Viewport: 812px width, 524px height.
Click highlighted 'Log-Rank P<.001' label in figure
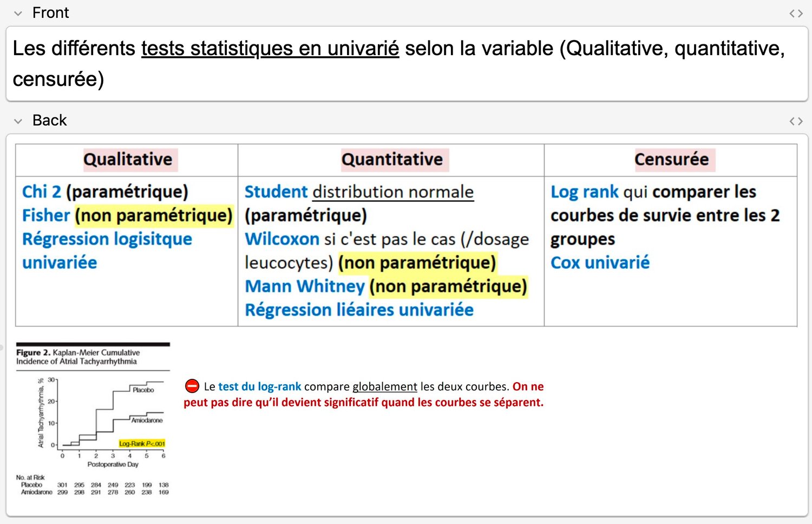tap(142, 443)
